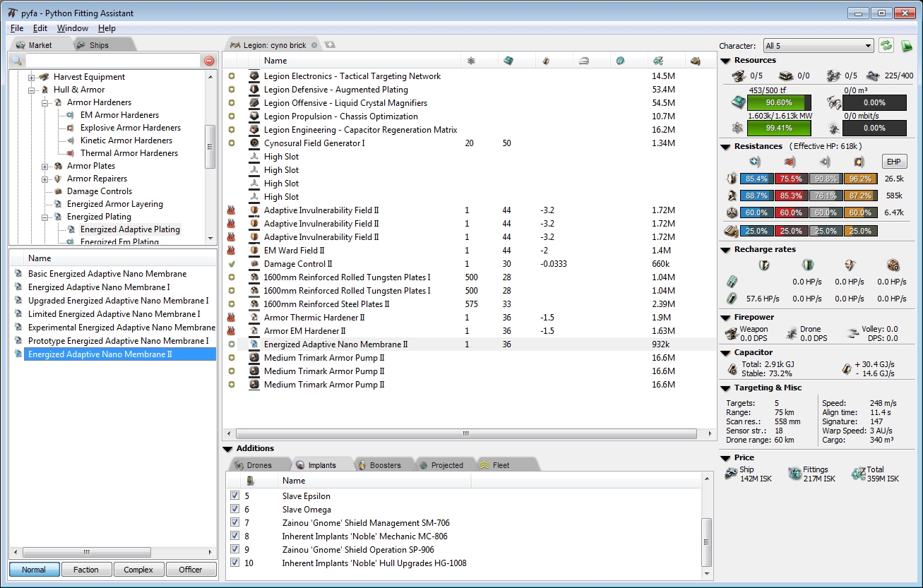
Task: Expand the Armor Plates tree node
Action: point(45,166)
